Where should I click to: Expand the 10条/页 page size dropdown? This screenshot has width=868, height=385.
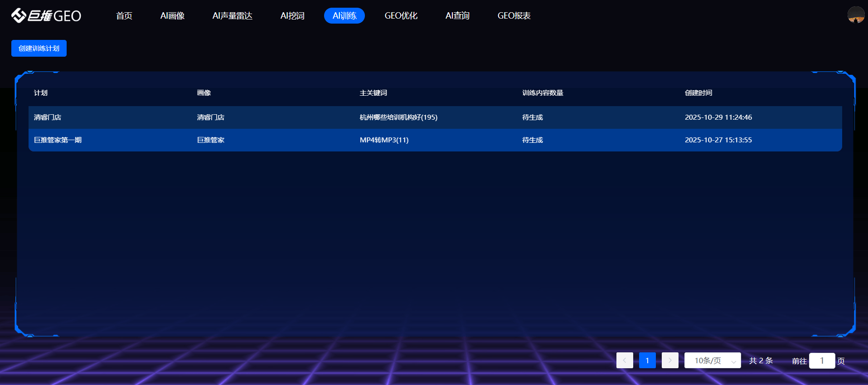tap(712, 361)
